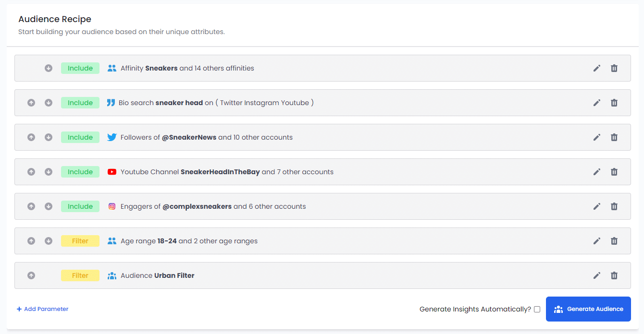Move the Followers of @SneakerNews row down
Image resolution: width=644 pixels, height=334 pixels.
49,137
